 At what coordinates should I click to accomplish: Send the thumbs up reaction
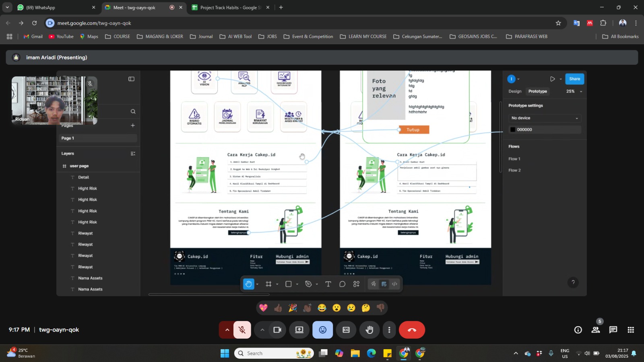pyautogui.click(x=278, y=308)
